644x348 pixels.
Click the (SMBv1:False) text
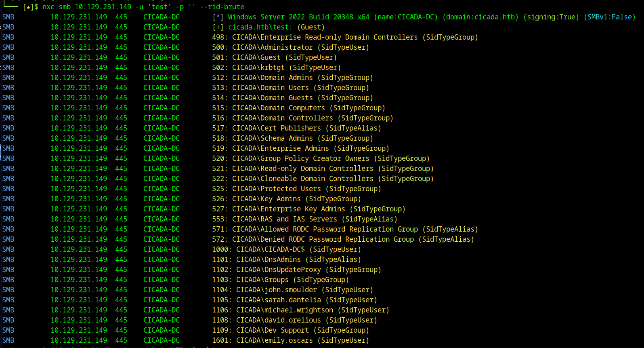click(x=609, y=17)
